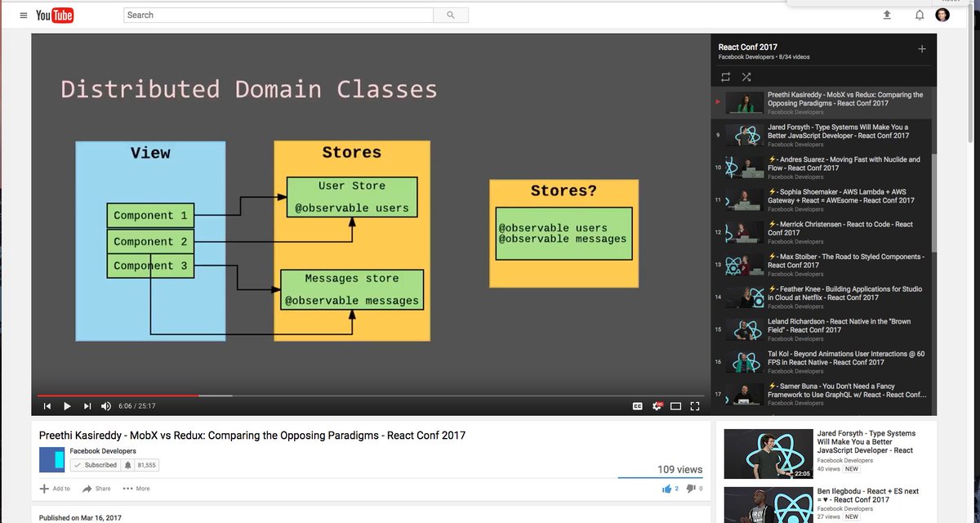Open the upload video icon
Screen dimensions: 980x523
[887, 15]
